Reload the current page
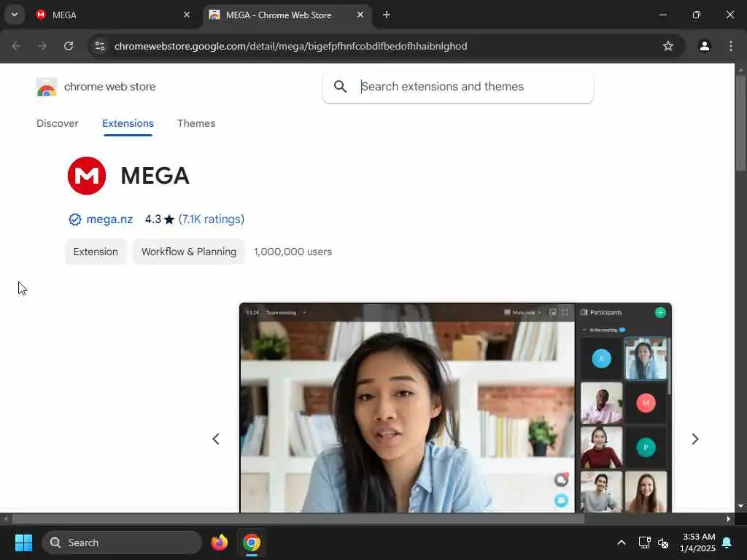The width and height of the screenshot is (747, 560). (69, 46)
